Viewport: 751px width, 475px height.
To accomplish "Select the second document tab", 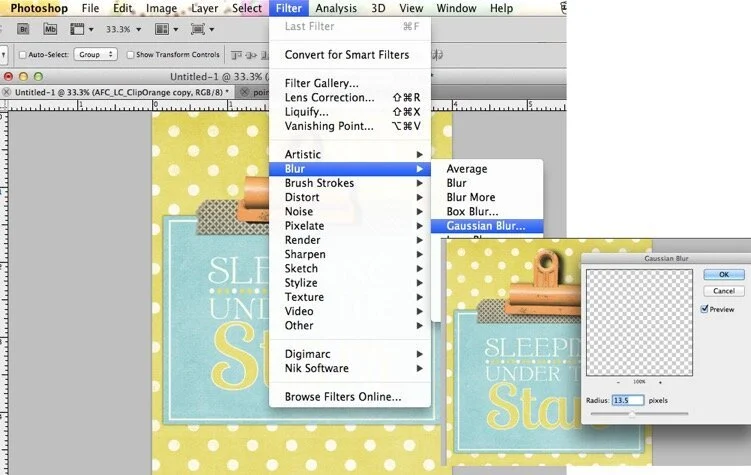I will [254, 92].
